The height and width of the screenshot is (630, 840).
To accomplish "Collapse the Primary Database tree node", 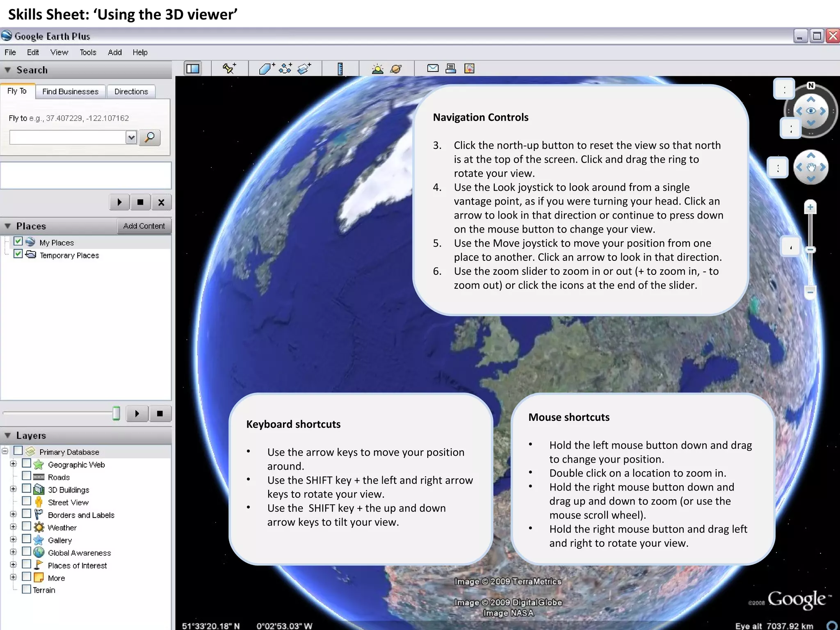I will coord(5,451).
